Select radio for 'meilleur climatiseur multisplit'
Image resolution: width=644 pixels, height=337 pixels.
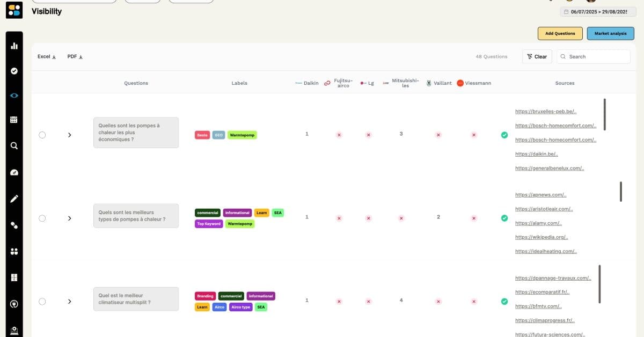(42, 302)
